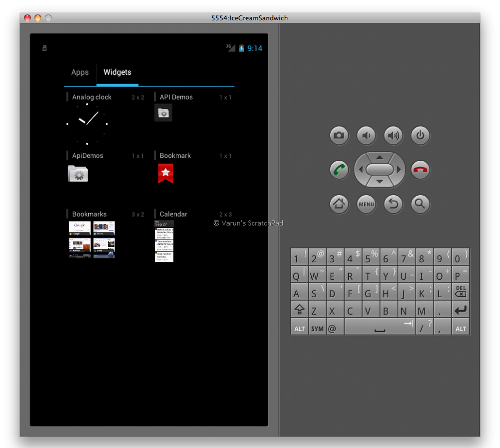This screenshot has width=500, height=448.
Task: Close the emulator window with red button
Action: click(27, 18)
